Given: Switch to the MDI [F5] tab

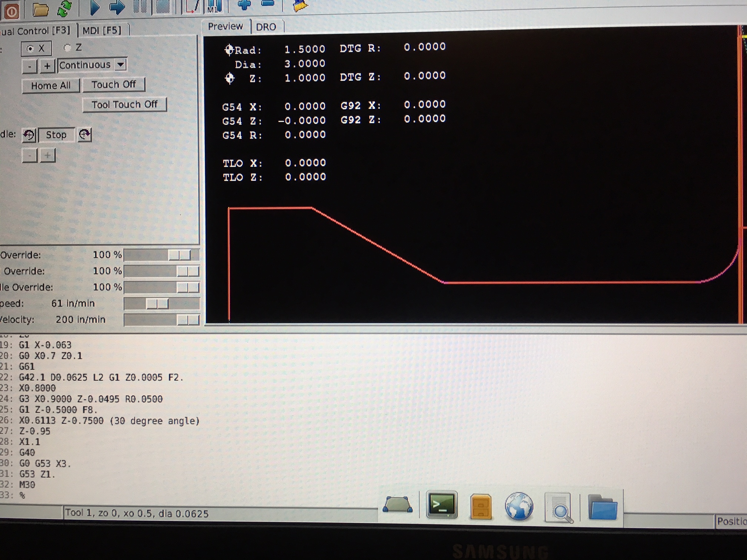Looking at the screenshot, I should point(102,30).
